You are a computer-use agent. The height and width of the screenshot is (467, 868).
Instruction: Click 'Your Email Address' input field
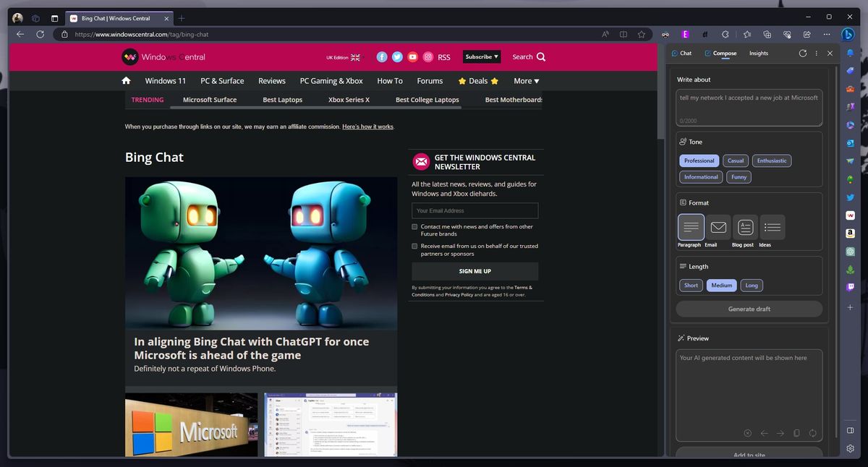tap(475, 210)
